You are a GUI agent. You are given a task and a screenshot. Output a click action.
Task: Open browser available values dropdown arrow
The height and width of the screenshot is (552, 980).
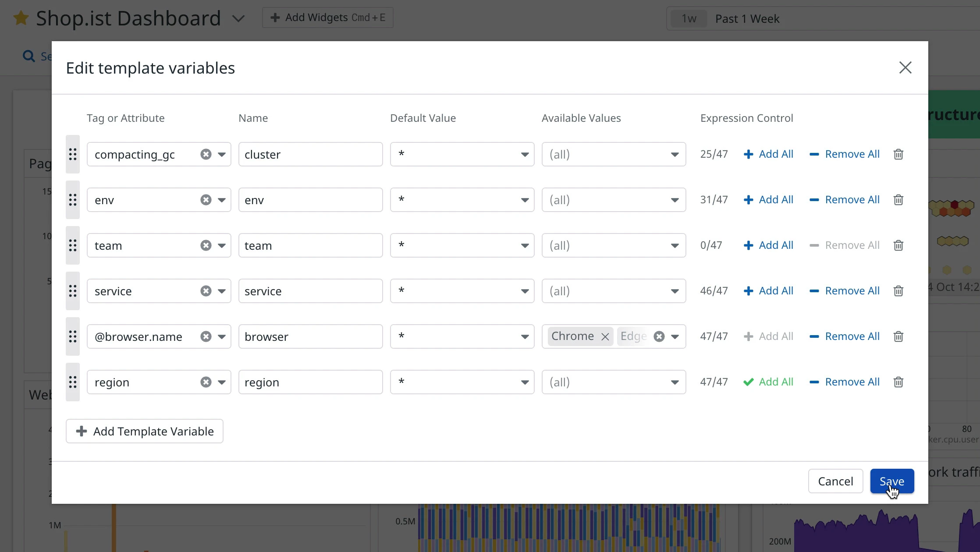pyautogui.click(x=675, y=336)
